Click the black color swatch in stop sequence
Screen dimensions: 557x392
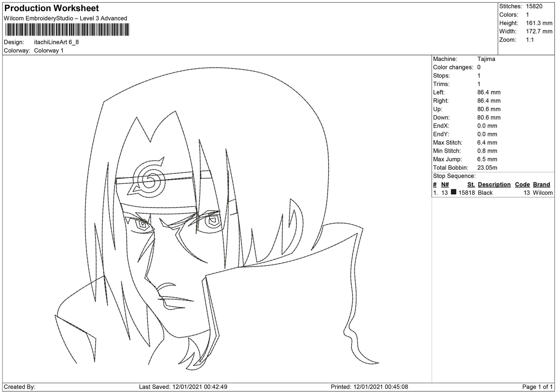tap(454, 192)
